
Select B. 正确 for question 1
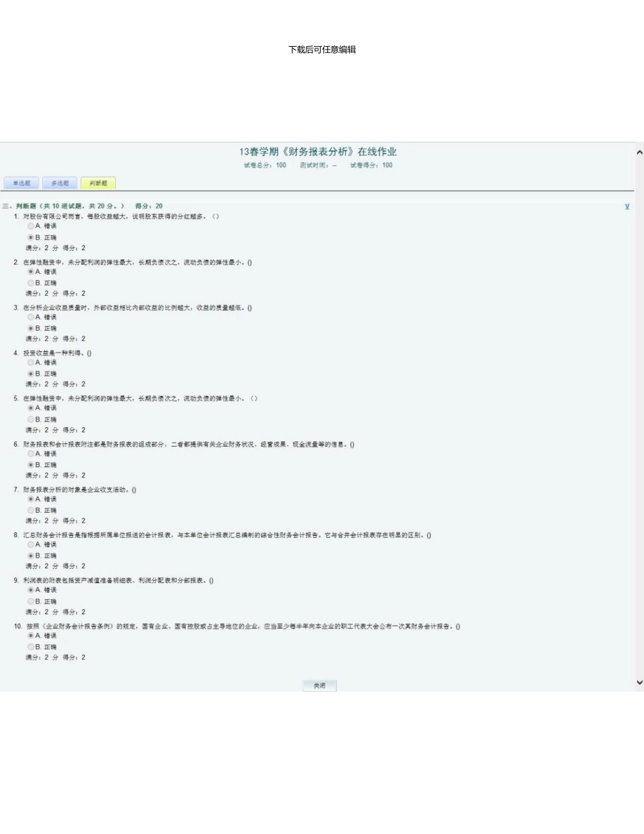point(31,237)
